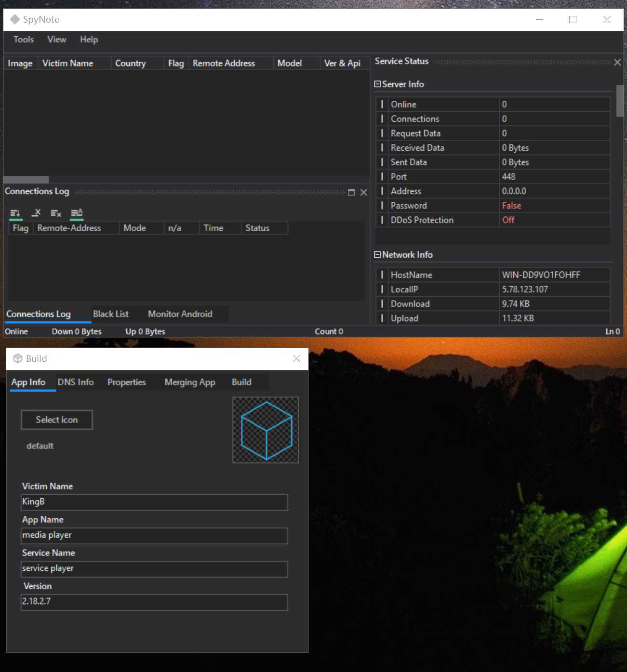Viewport: 627px width, 672px height.
Task: Open the View menu
Action: pos(56,40)
